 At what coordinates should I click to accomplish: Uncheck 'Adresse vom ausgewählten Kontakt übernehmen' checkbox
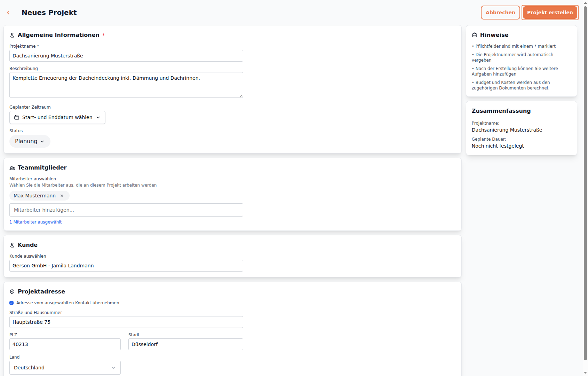(11, 303)
